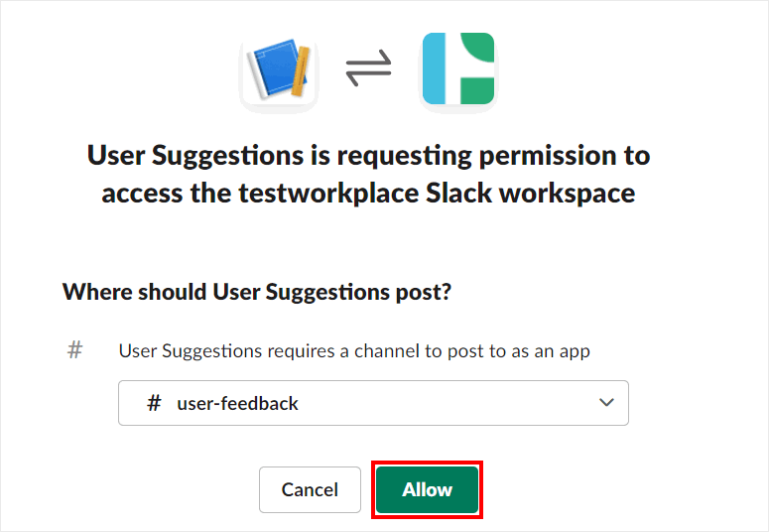Viewport: 769px width, 532px height.
Task: Click the blue bar in the workspace logo
Action: (x=434, y=69)
